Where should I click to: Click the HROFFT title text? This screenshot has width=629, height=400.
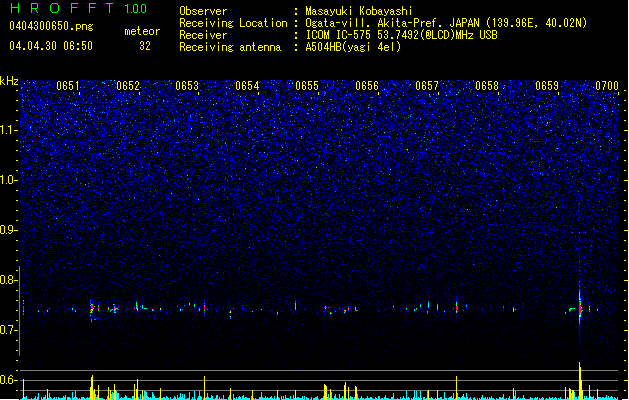pyautogui.click(x=62, y=8)
